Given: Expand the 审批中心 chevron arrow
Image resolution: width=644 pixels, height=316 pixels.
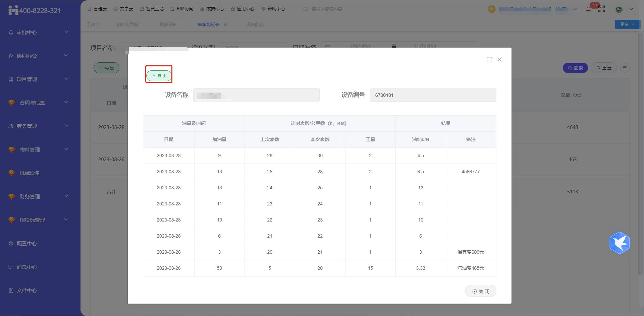Looking at the screenshot, I should (66, 32).
